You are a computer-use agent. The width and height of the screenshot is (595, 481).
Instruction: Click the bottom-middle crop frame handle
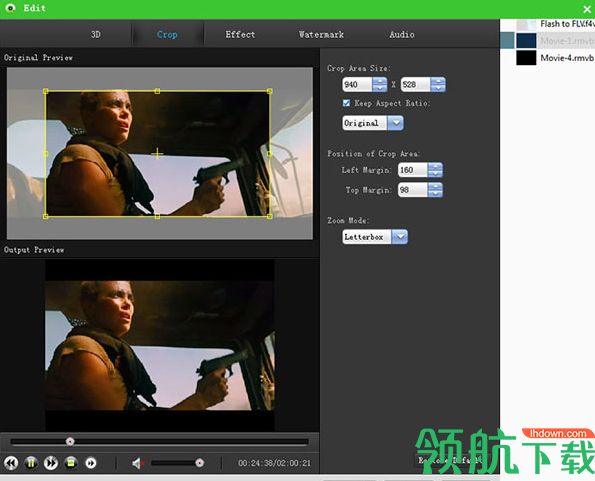tap(157, 216)
